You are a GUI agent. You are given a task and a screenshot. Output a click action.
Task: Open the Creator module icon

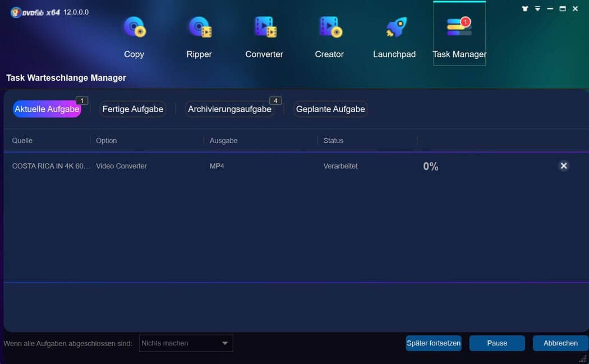pyautogui.click(x=329, y=27)
